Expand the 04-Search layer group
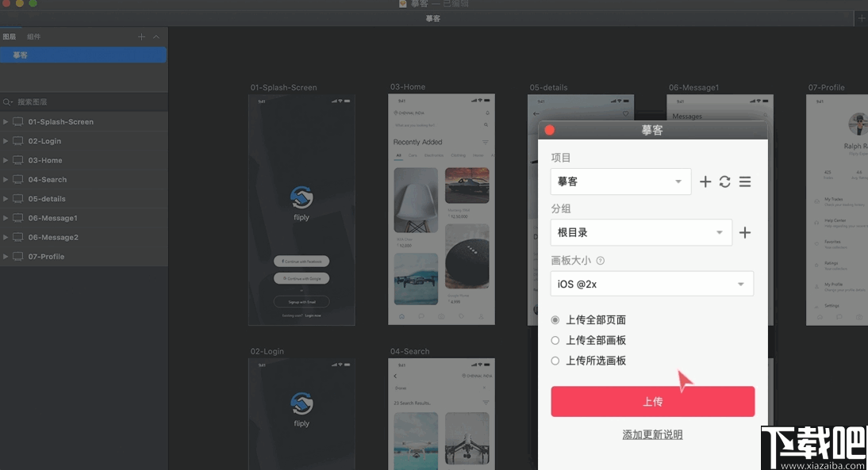868x470 pixels. pyautogui.click(x=6, y=180)
